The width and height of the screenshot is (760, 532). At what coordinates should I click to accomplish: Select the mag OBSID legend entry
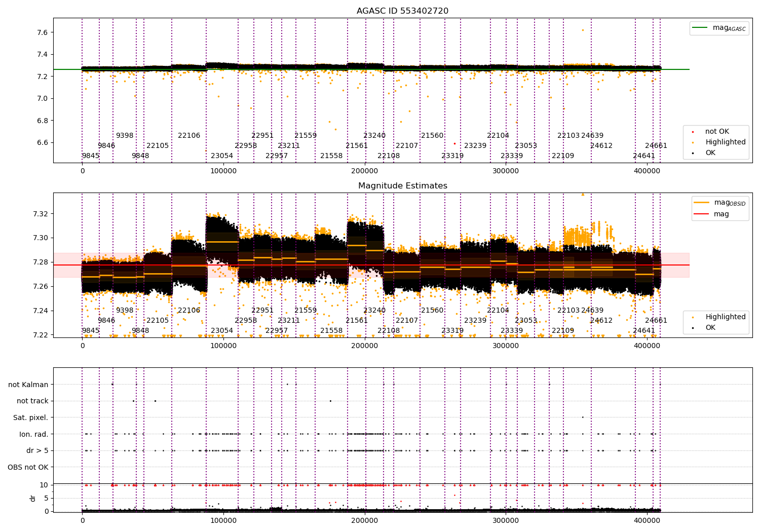point(719,203)
